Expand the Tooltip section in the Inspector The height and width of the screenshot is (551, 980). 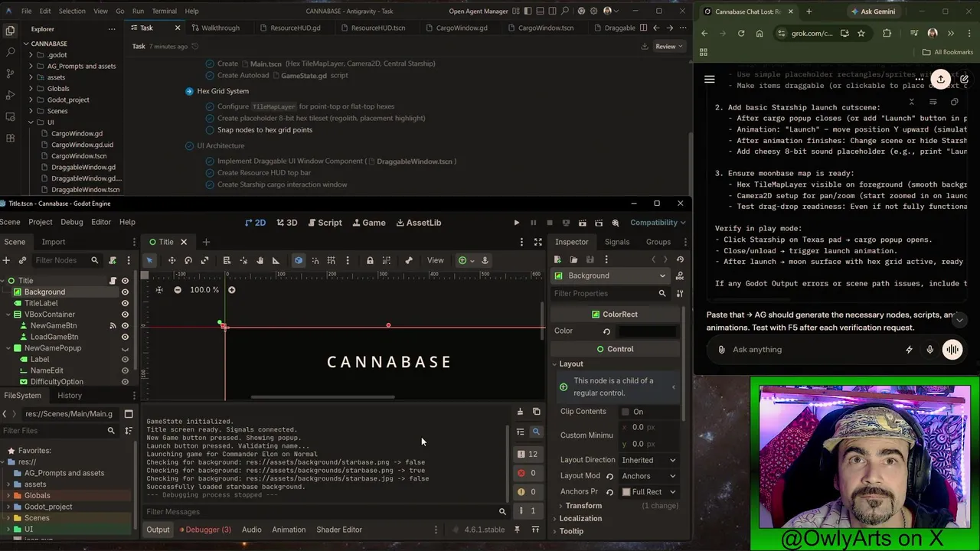[x=571, y=531]
